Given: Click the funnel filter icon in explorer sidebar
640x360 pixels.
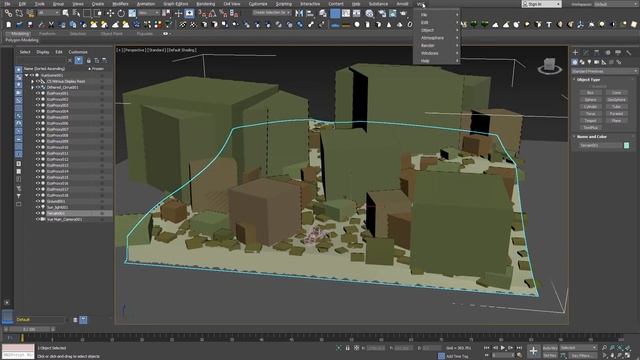Looking at the screenshot, I should click(18, 196).
